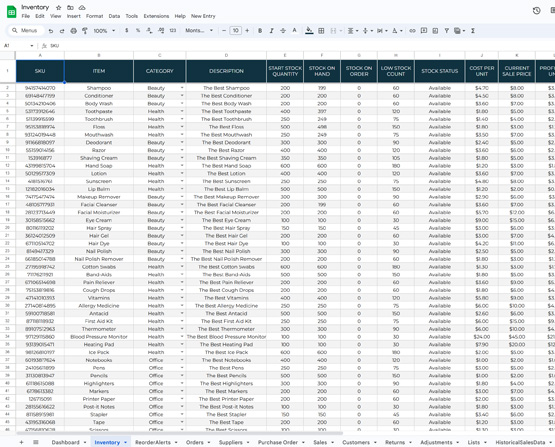Select the Blood Pressure Monitor item cell
This screenshot has height=447, width=555.
pyautogui.click(x=99, y=337)
